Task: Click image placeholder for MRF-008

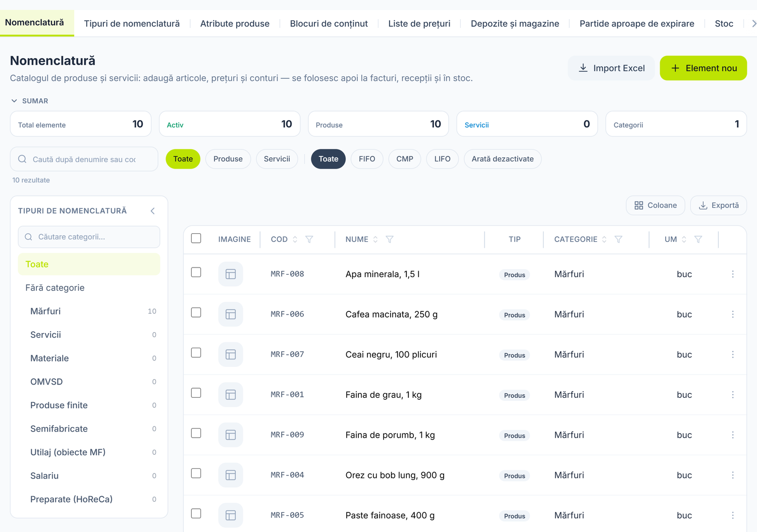Action: (x=231, y=274)
